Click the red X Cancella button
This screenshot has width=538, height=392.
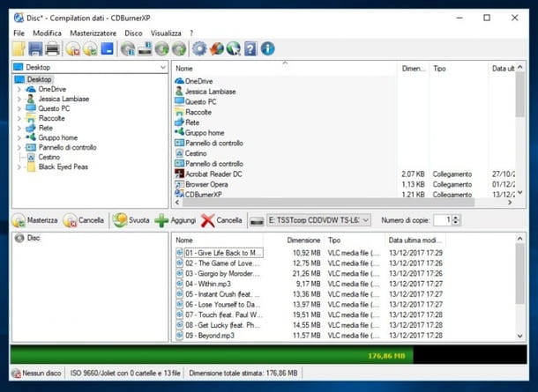[221, 220]
